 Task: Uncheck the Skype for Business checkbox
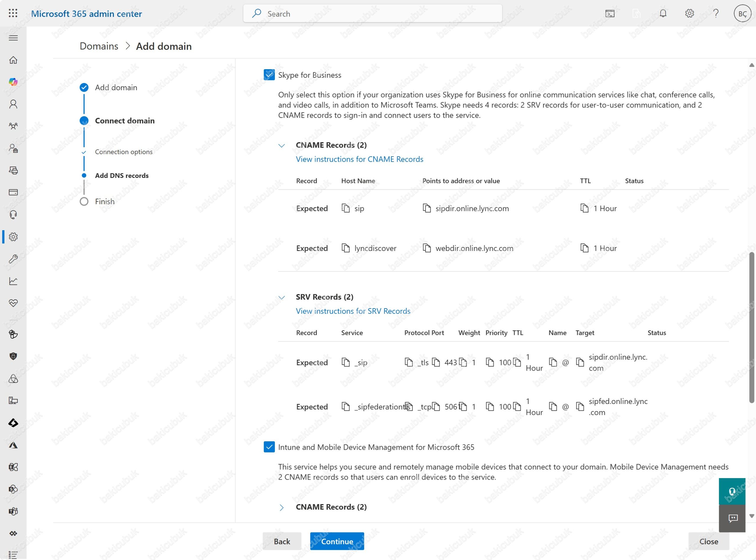pos(269,75)
